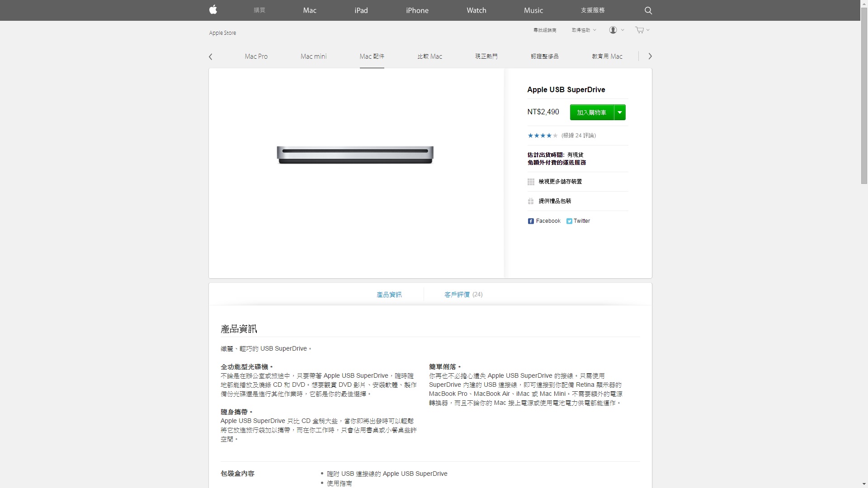Open 檢視更多儲存裝置 link
The width and height of the screenshot is (868, 488).
(x=560, y=182)
